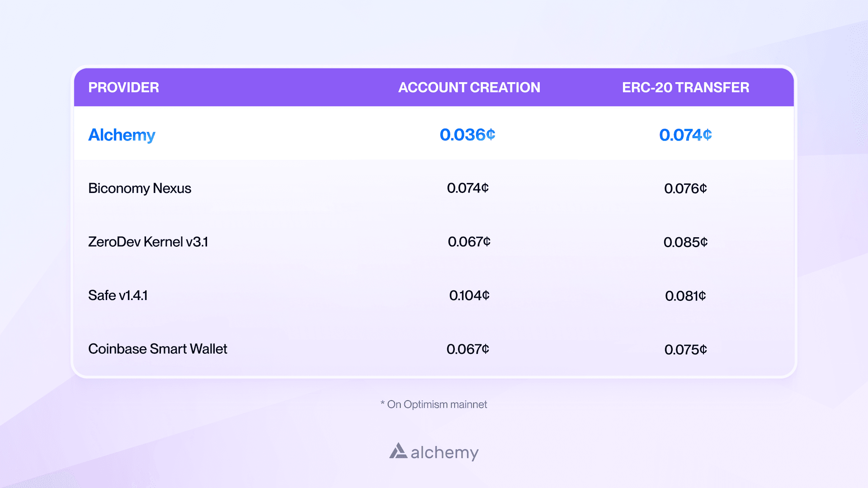Select Safe's 0.081¢ transfer cost
868x488 pixels.
[x=685, y=296]
